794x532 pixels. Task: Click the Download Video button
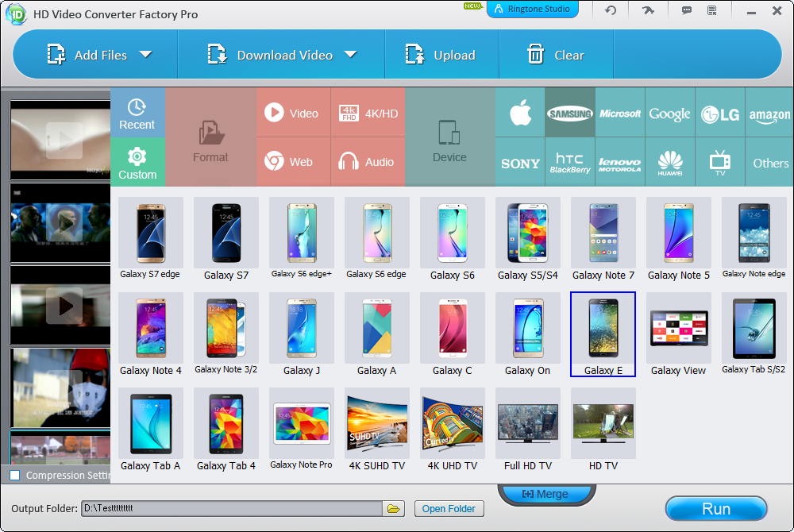(x=269, y=55)
